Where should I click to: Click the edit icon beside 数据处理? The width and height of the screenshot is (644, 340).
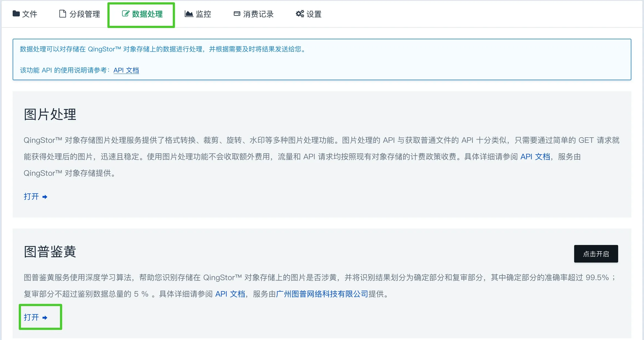[125, 14]
